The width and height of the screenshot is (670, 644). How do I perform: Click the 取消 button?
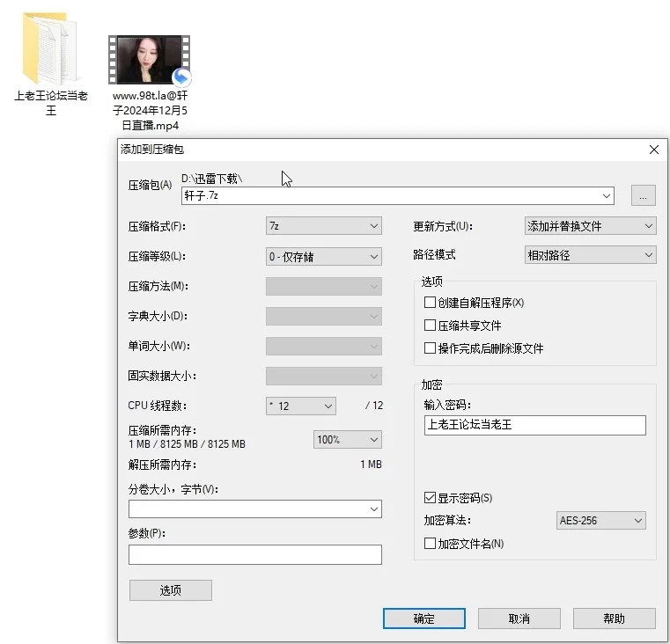click(x=519, y=618)
